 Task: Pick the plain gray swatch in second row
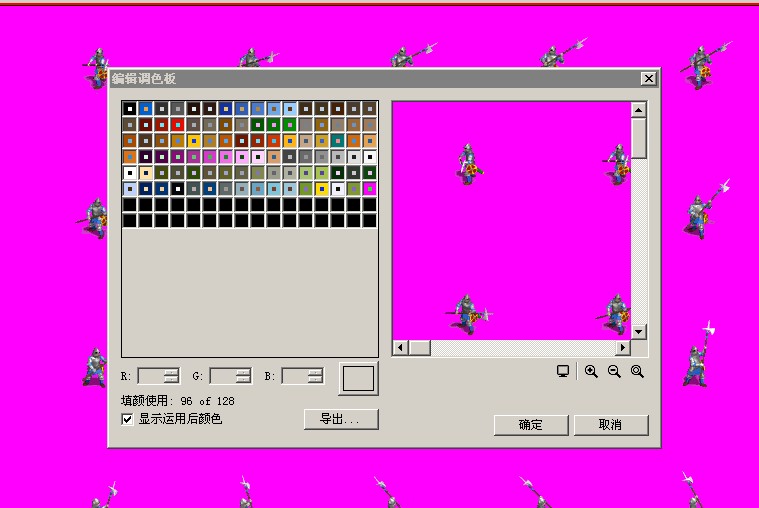click(x=306, y=125)
